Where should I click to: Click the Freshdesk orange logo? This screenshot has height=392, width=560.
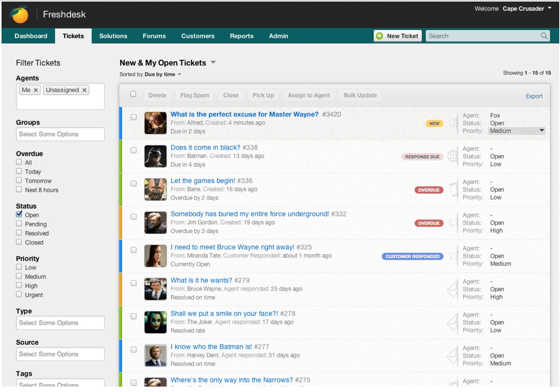[x=19, y=15]
